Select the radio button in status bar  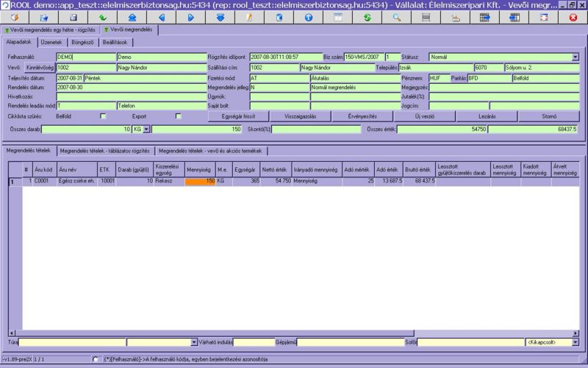click(96, 359)
